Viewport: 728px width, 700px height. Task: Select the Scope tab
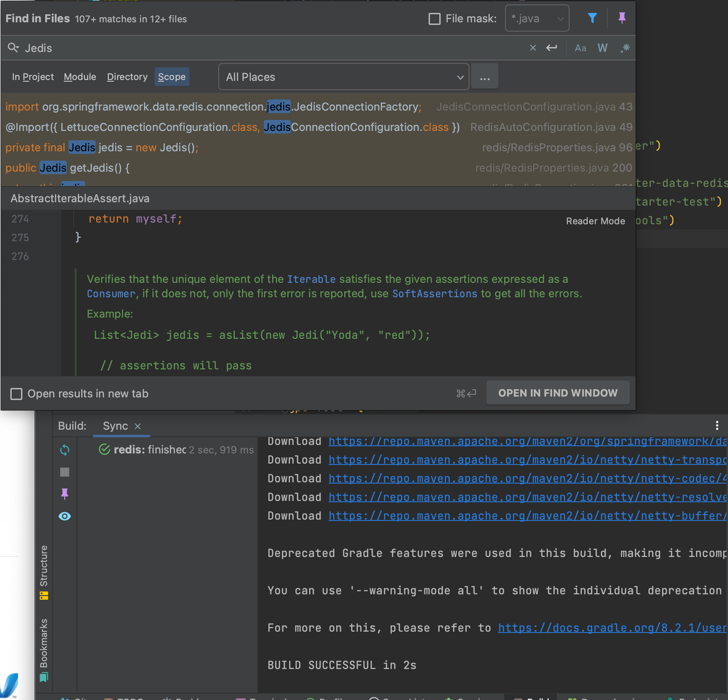(172, 77)
